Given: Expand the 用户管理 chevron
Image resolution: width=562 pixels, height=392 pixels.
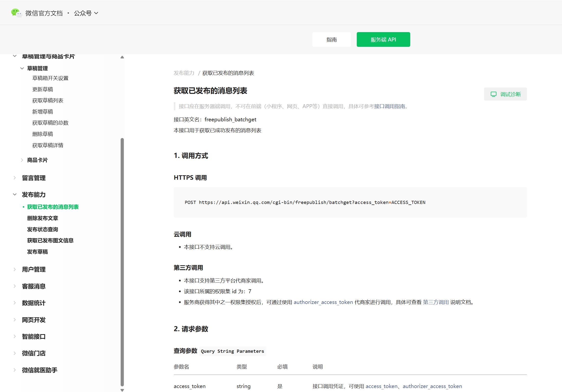Looking at the screenshot, I should click(x=15, y=269).
